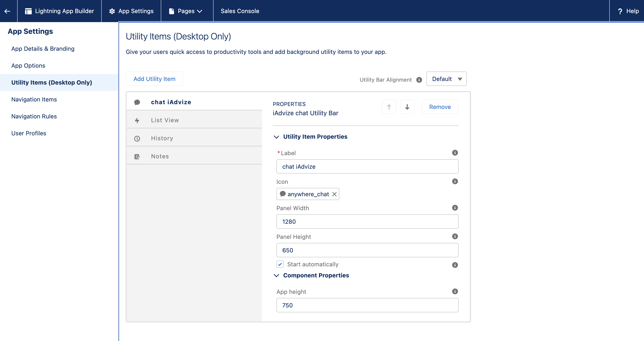Click the App height info icon

pyautogui.click(x=455, y=291)
